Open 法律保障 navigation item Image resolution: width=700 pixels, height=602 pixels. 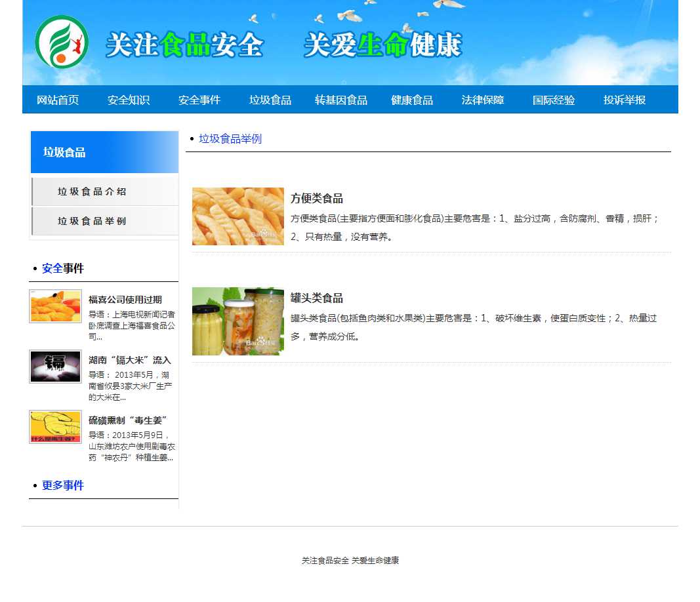(483, 100)
